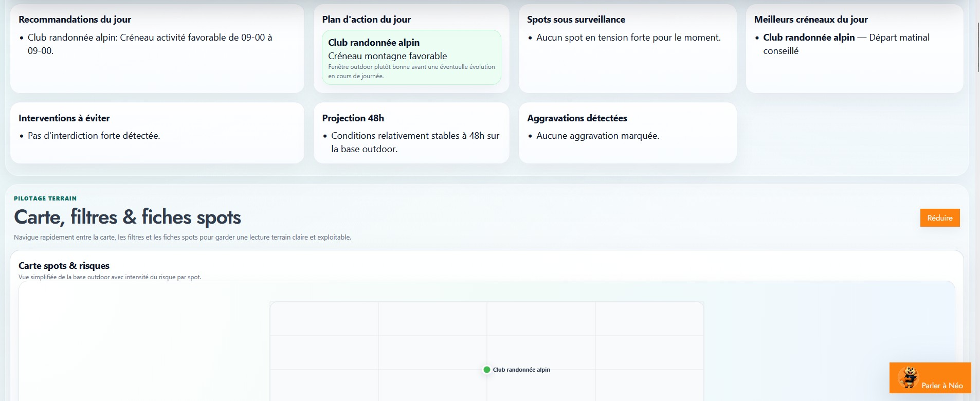Open the Parler à Néo chat
This screenshot has height=401, width=980.
click(941, 386)
